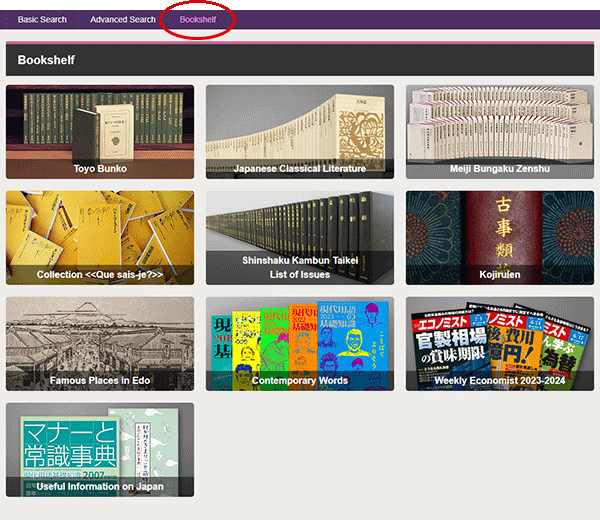This screenshot has height=520, width=600.
Task: Open the Contemporary Words colorful covers thumbnail
Action: tap(300, 335)
